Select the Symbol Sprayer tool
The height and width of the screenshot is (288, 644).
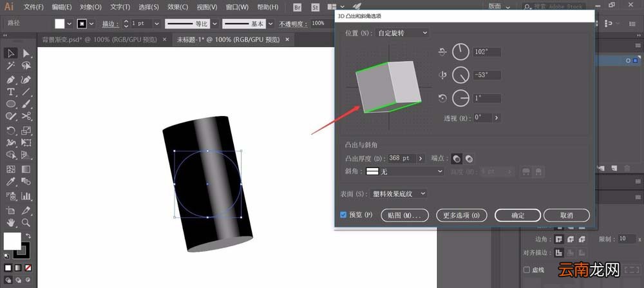(x=11, y=196)
